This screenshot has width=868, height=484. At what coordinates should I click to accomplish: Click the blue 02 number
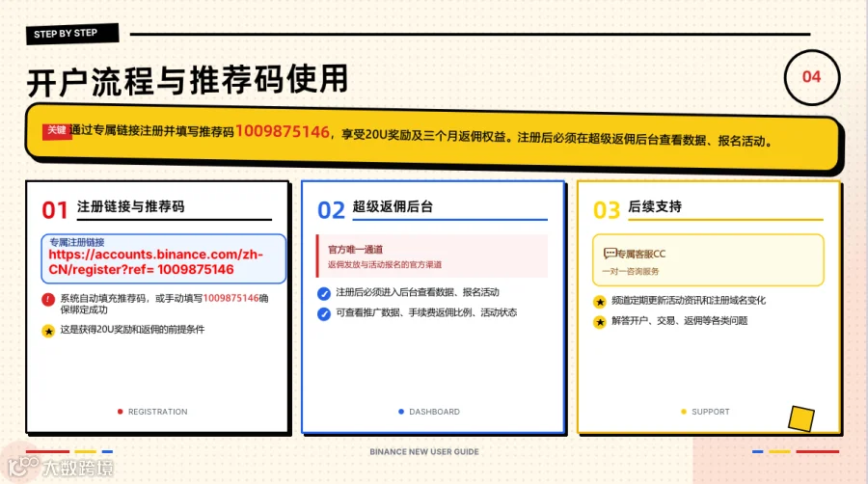[x=331, y=210]
